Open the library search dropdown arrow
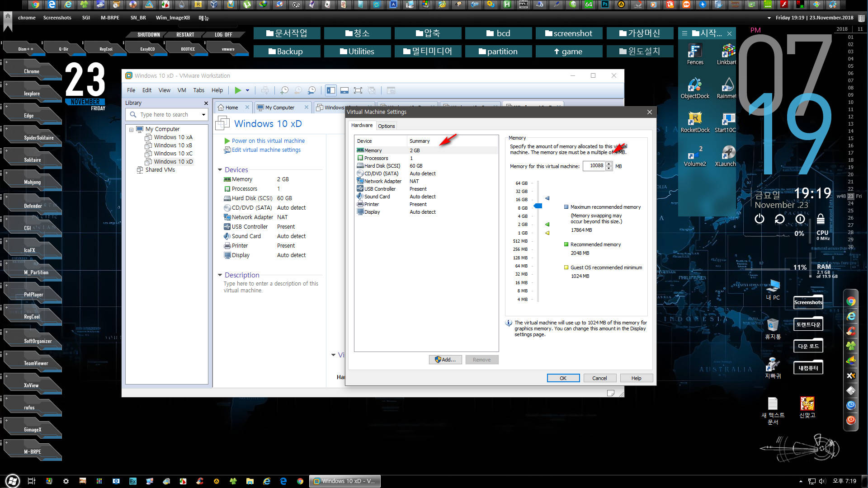 coord(203,115)
